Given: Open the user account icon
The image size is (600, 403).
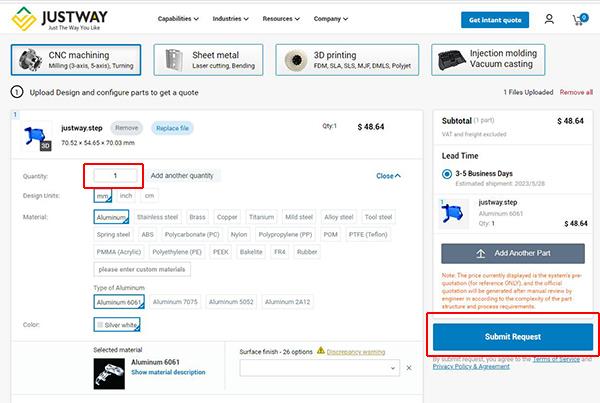Looking at the screenshot, I should click(x=549, y=19).
